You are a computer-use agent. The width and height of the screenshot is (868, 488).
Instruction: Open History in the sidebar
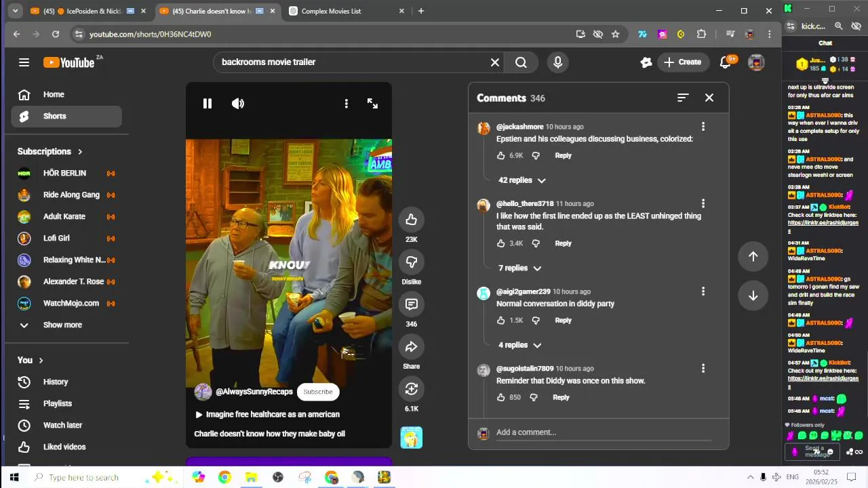click(x=66, y=382)
